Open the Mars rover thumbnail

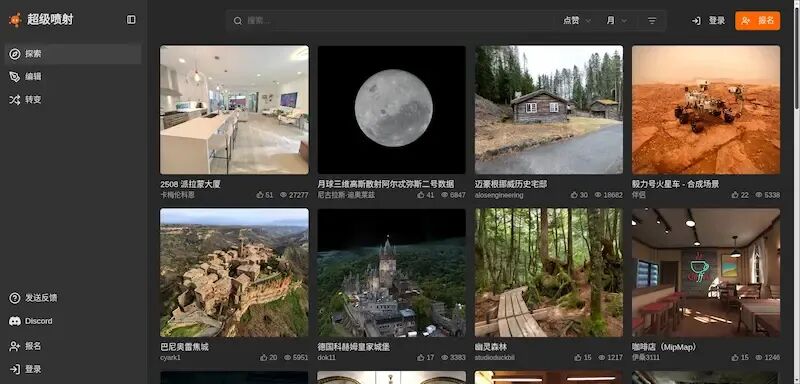706,110
